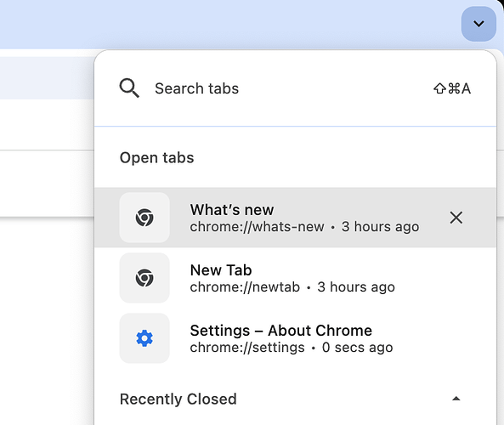Close the What's new tab with X

[456, 218]
